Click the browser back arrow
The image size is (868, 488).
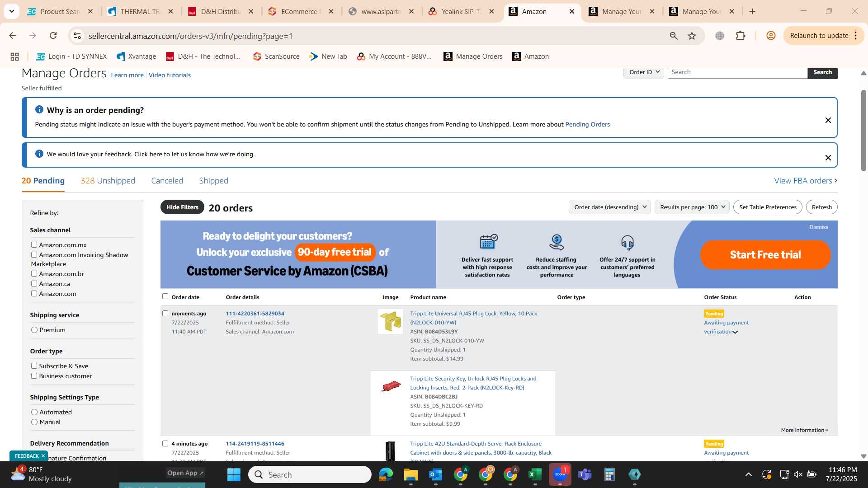(x=13, y=36)
